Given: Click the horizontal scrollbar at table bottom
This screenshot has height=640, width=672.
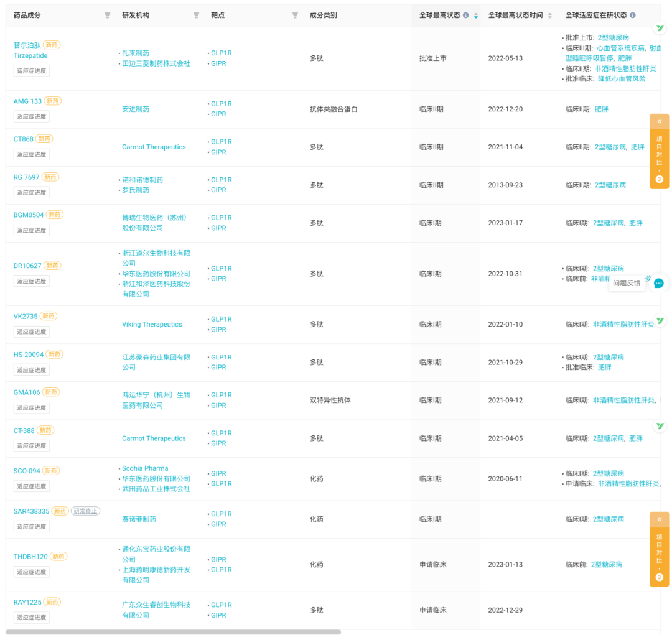Looking at the screenshot, I should tap(173, 632).
